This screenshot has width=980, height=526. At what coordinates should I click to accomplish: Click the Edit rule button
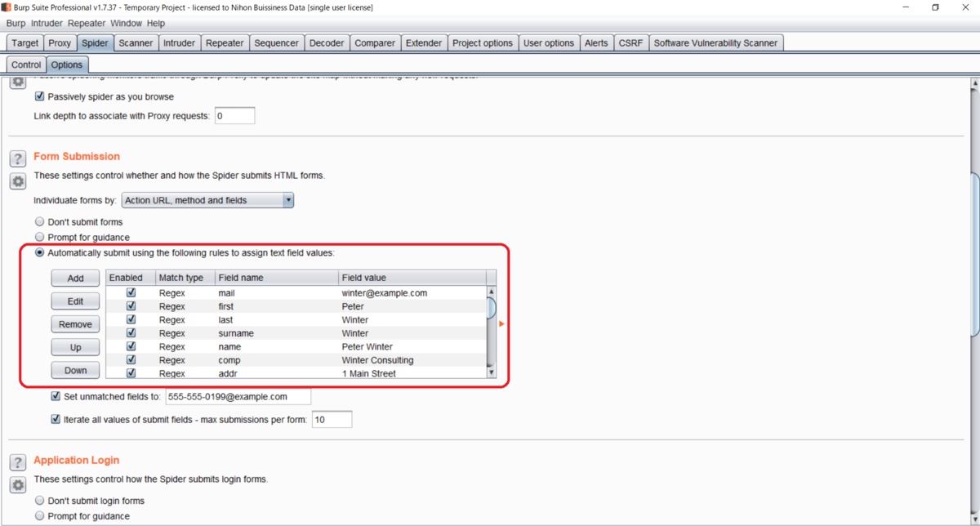[75, 301]
